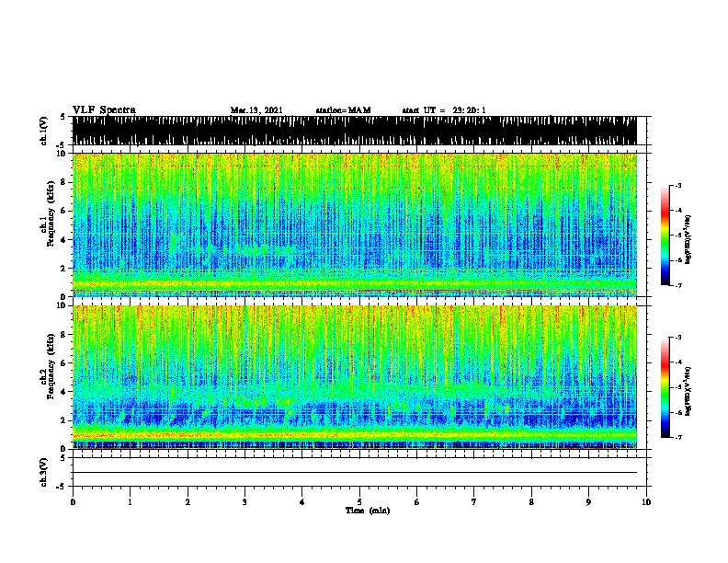The image size is (728, 563).
Task: Click the '6' kHz tick on ch.2 frequency axis
Action: 64,363
